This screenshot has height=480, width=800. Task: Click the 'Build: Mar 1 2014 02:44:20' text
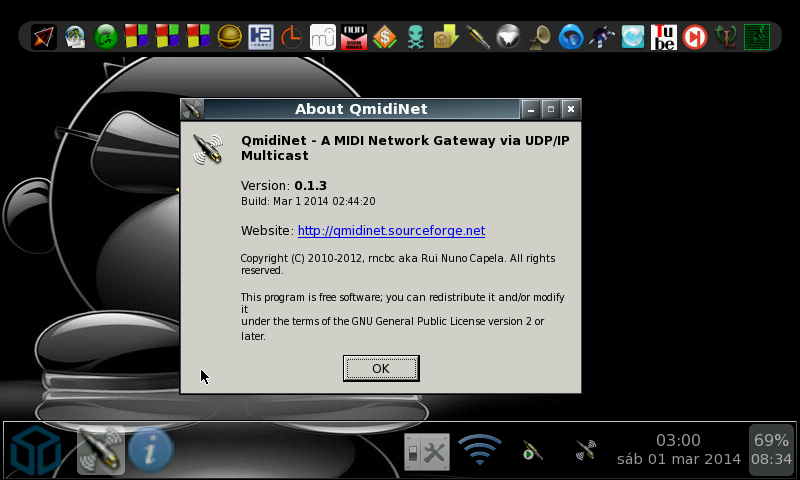click(308, 201)
